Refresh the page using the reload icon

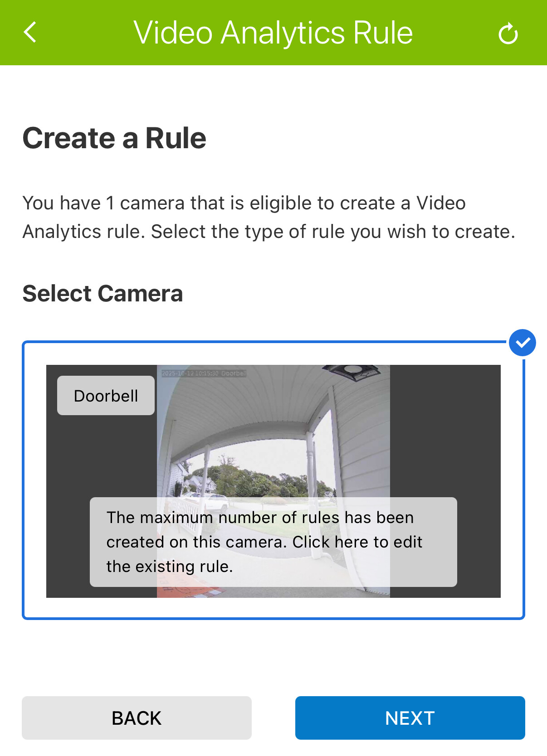(x=508, y=34)
